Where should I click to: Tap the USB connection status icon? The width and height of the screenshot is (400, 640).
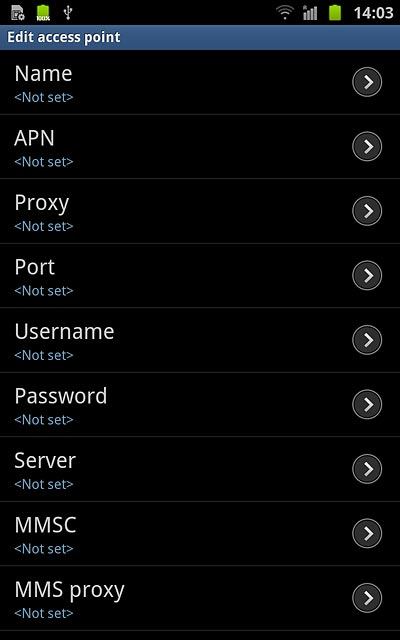68,13
